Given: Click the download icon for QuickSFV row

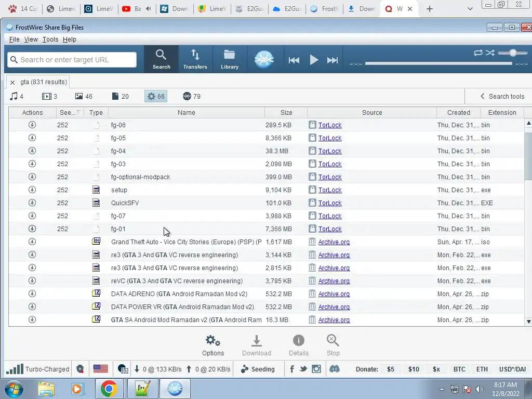Looking at the screenshot, I should (x=32, y=203).
